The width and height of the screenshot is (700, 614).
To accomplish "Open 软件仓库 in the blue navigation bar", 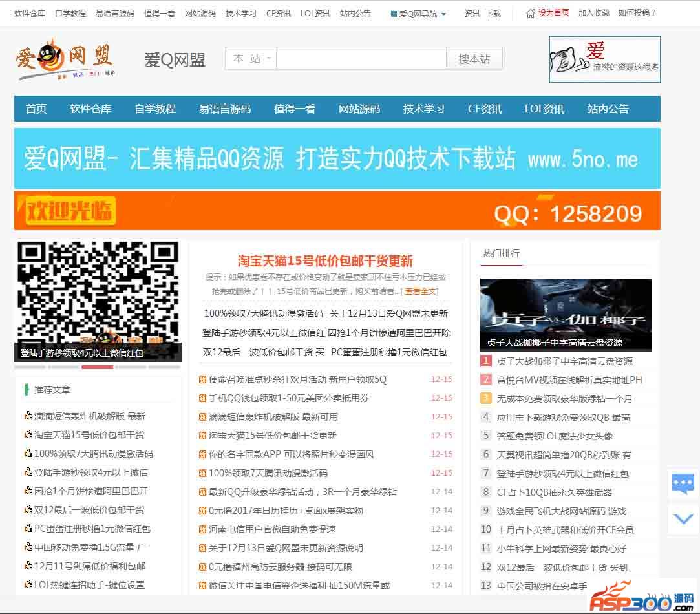I will point(90,109).
